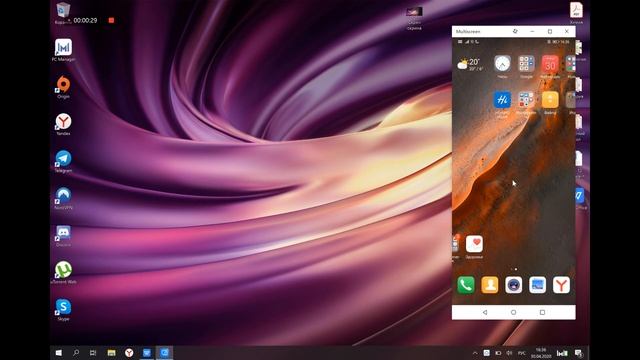Open the Discord desktop shortcut
The width and height of the screenshot is (640, 360).
pos(63,236)
